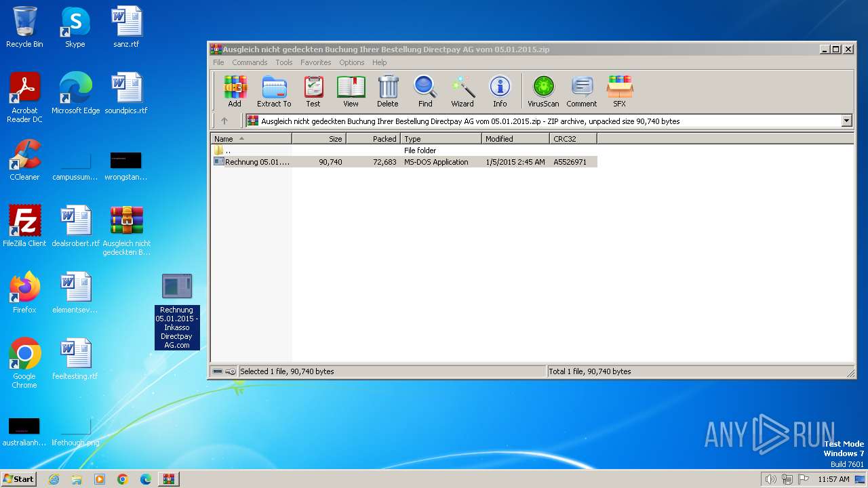Open Recycle Bin desktop icon
The height and width of the screenshot is (488, 868).
[x=24, y=27]
